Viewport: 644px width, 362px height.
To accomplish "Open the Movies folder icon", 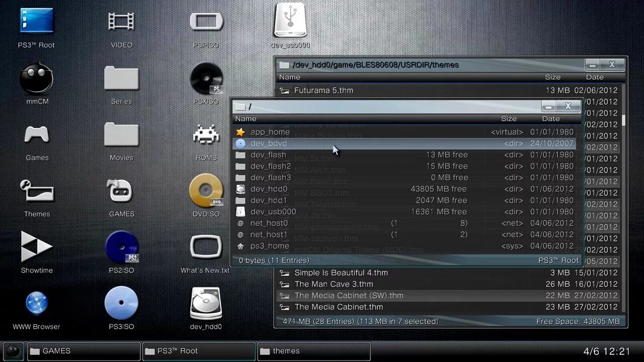I will (x=121, y=135).
